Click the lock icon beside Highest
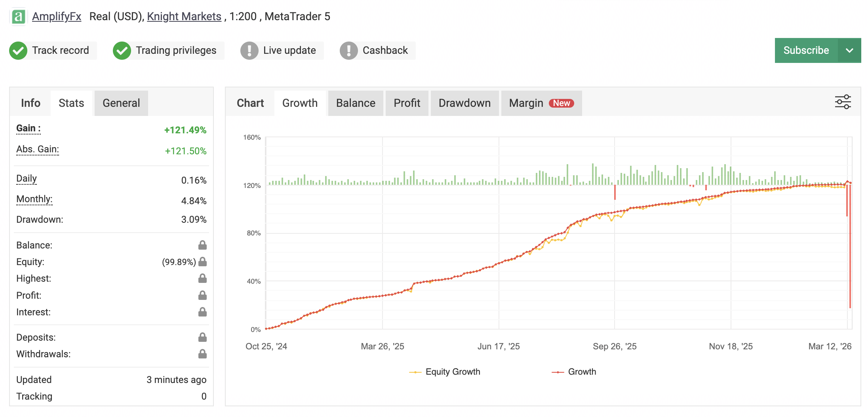 pyautogui.click(x=202, y=279)
